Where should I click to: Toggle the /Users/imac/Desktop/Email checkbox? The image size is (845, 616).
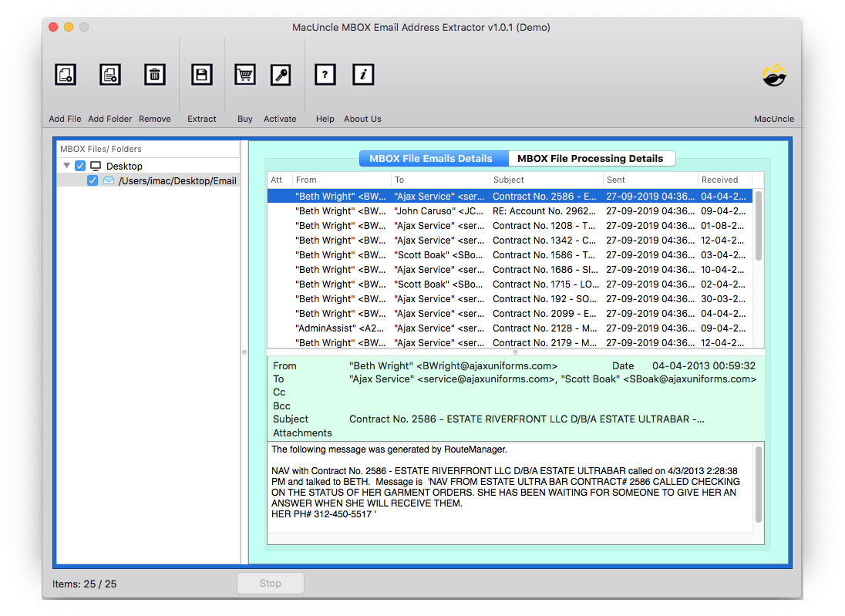(93, 180)
